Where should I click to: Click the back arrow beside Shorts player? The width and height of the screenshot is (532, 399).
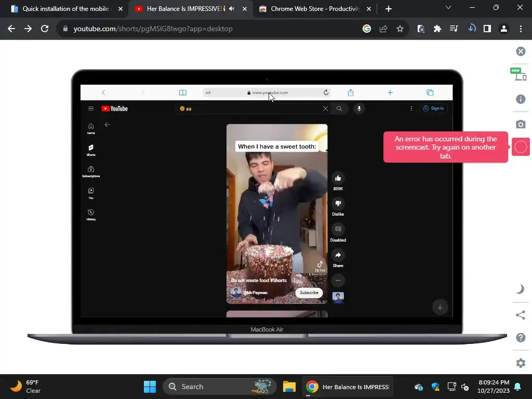tap(107, 125)
